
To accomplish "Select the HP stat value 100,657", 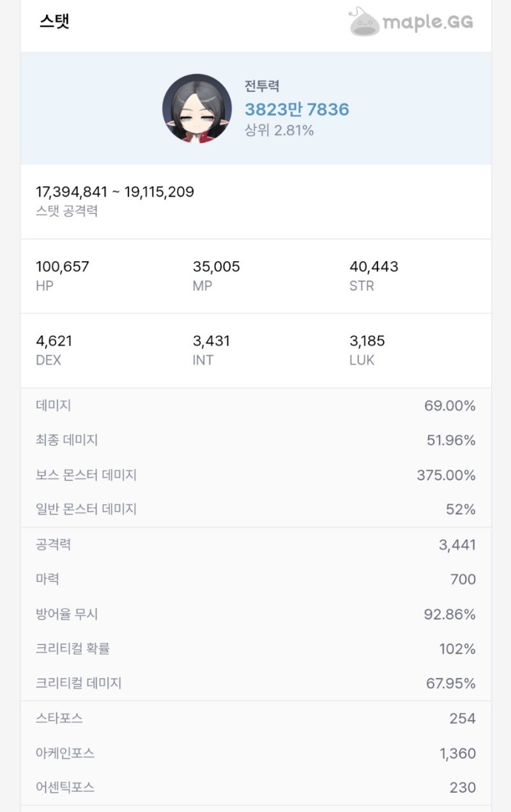I will [x=63, y=267].
